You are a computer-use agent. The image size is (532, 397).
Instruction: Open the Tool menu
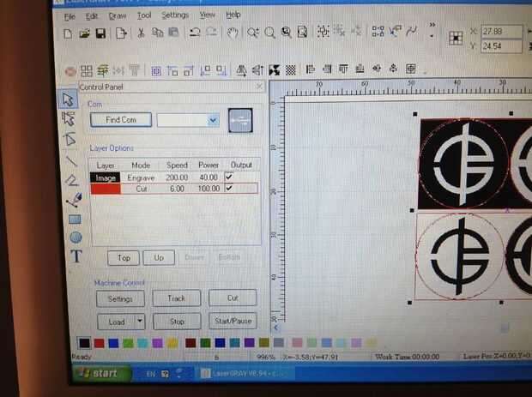coord(144,15)
